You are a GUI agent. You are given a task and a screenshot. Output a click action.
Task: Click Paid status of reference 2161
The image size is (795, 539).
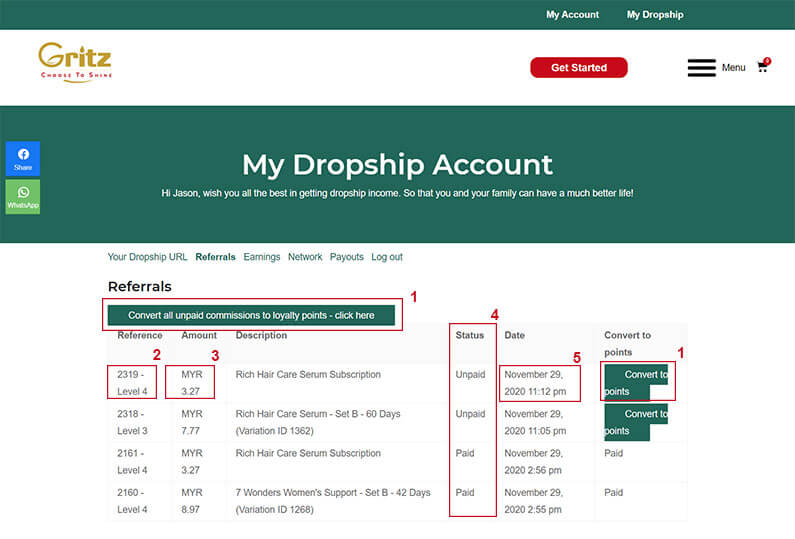[x=465, y=453]
